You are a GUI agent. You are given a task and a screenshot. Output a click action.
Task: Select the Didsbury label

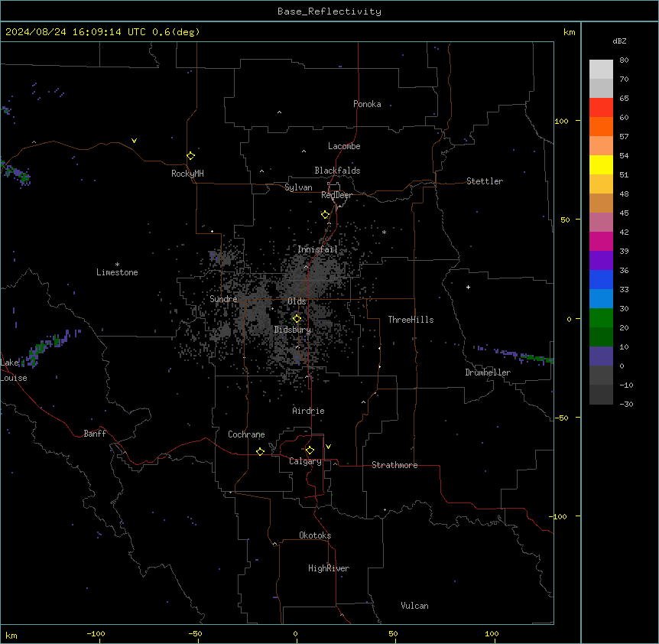[293, 330]
